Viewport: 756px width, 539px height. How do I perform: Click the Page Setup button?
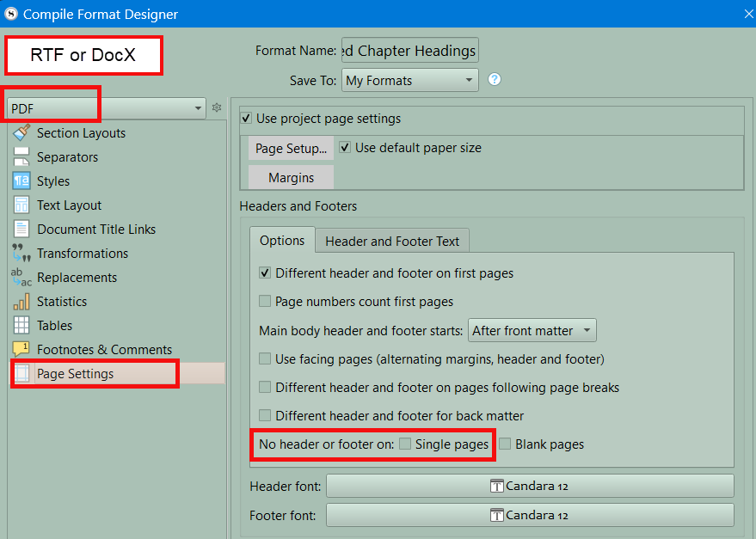click(291, 148)
